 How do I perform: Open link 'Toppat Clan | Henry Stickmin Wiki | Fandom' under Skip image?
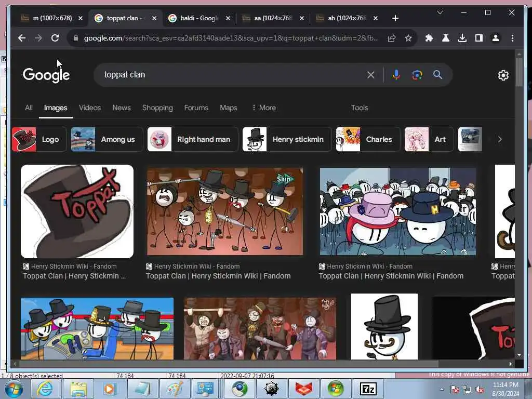click(218, 276)
